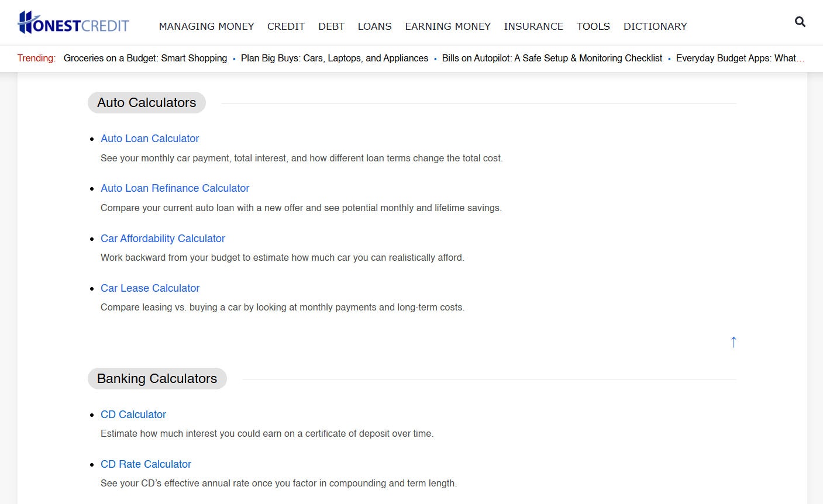Open trending article Bills on Autopilot
The height and width of the screenshot is (504, 823).
(552, 58)
